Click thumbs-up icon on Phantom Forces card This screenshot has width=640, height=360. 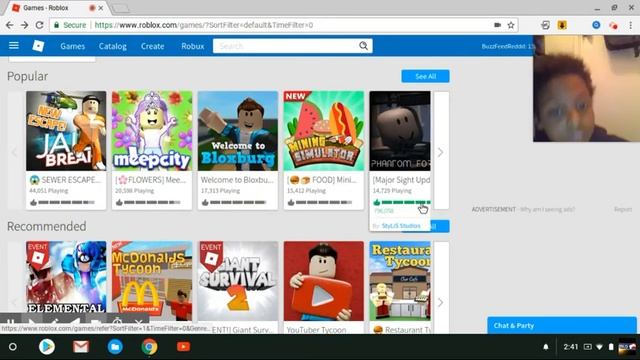[x=376, y=202]
